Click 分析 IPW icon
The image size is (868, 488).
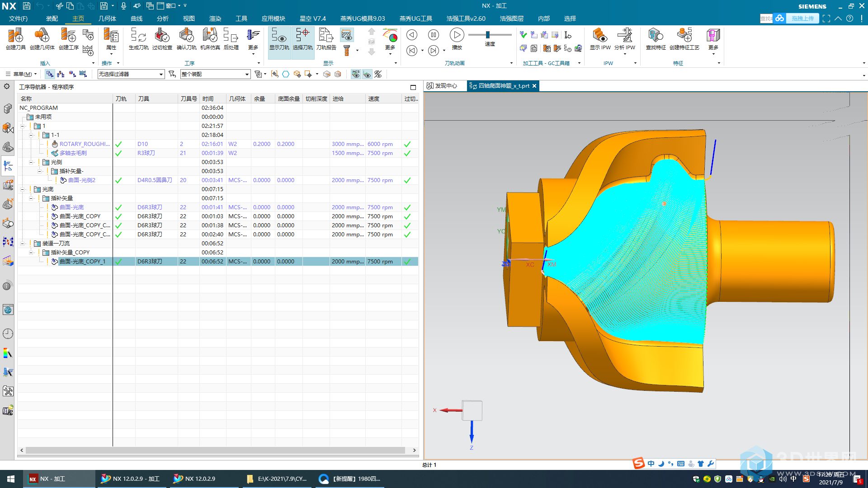pyautogui.click(x=625, y=39)
